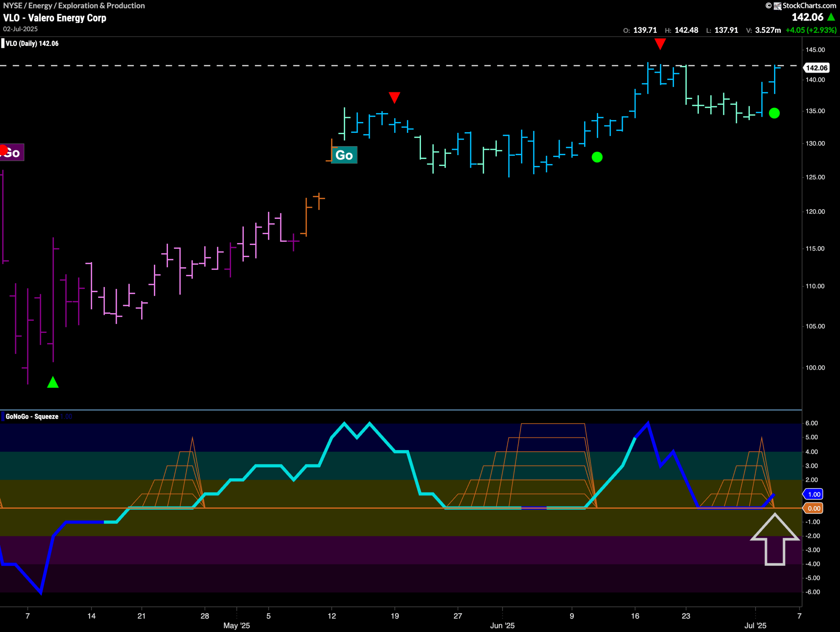Click the purple Go label at the chart's left edge
The width and height of the screenshot is (840, 632).
[12, 153]
